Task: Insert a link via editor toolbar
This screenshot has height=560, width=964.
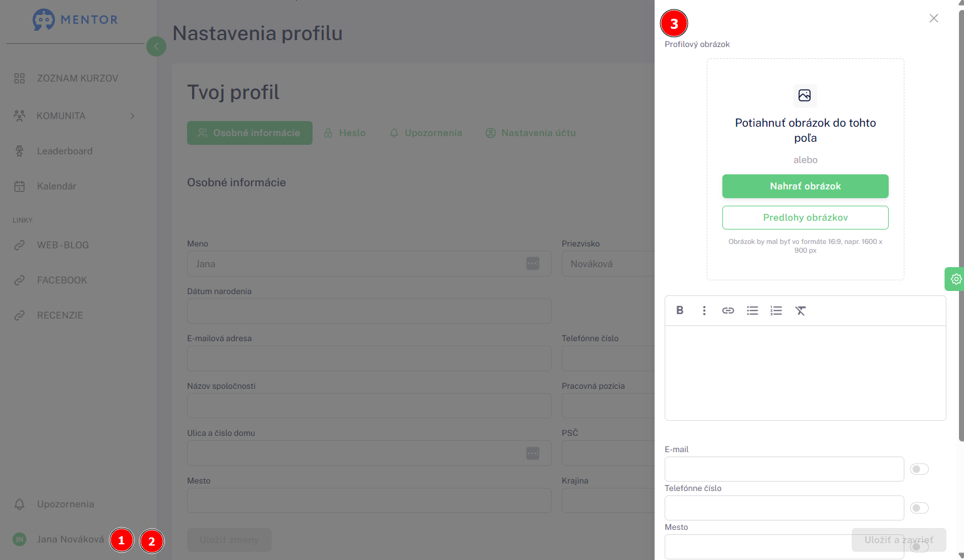Action: (728, 310)
